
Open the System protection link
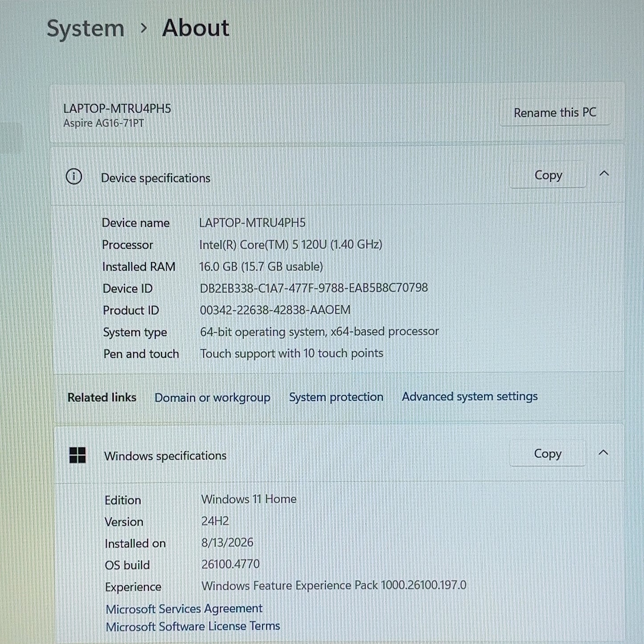(336, 397)
